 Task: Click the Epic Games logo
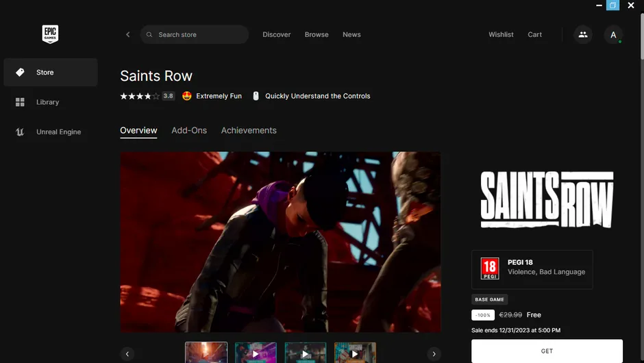pos(50,34)
